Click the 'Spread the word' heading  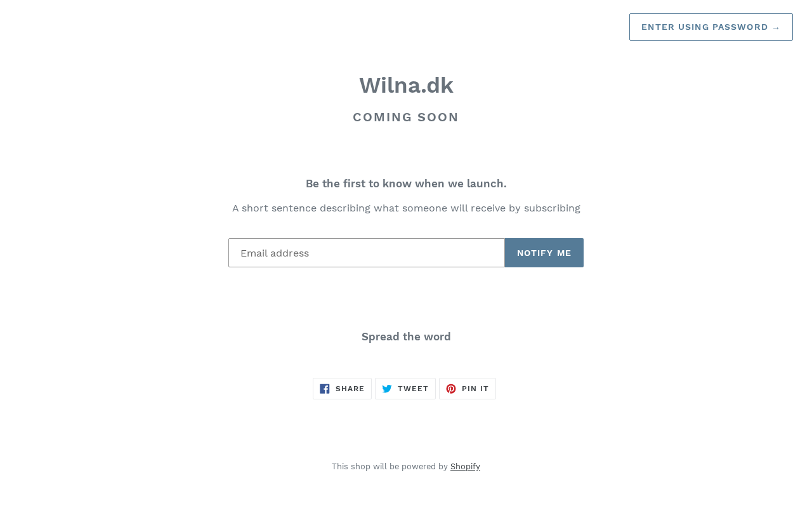406,337
